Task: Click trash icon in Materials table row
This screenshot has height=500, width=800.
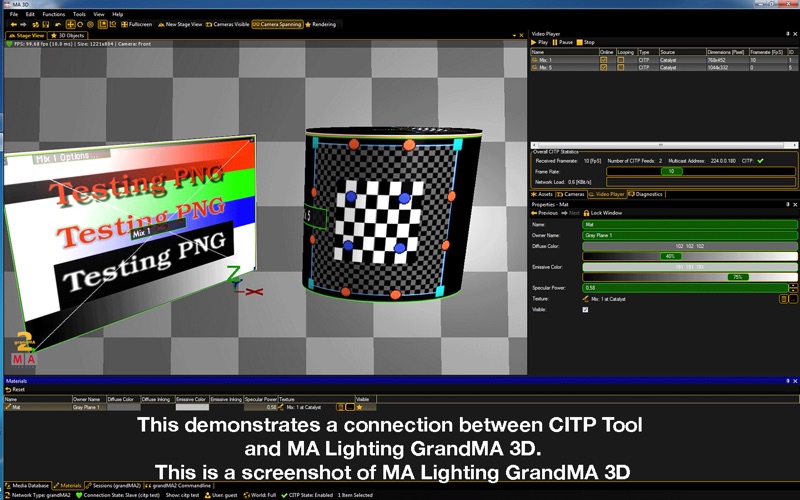Action: pos(340,407)
